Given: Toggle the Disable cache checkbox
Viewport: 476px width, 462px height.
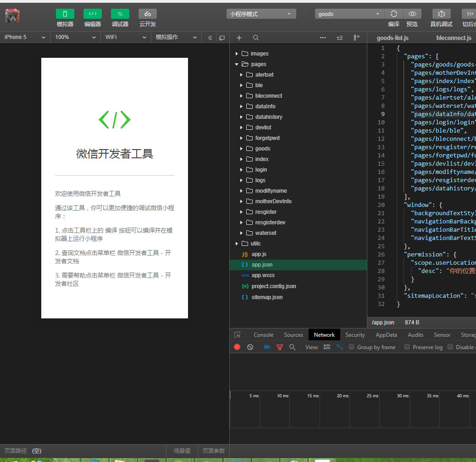Looking at the screenshot, I should point(450,346).
